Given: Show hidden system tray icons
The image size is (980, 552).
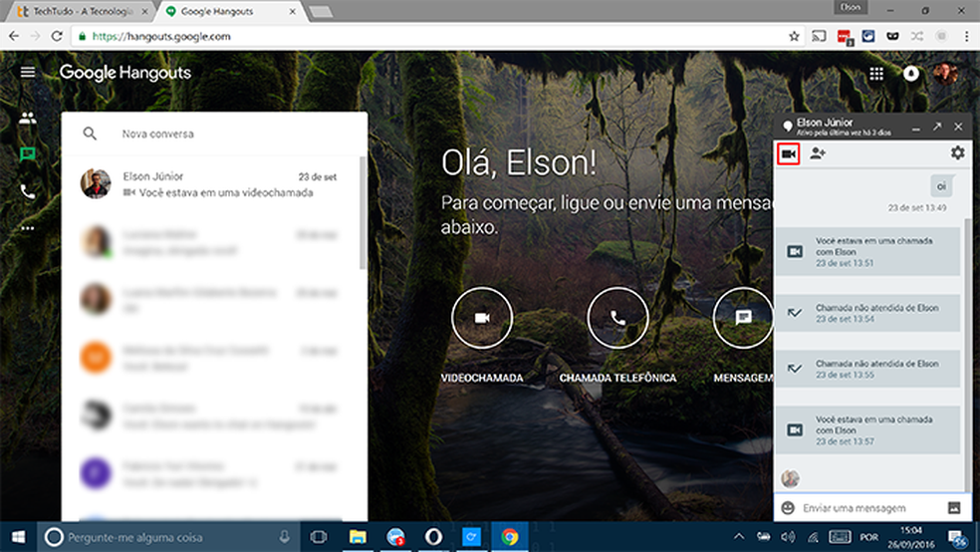Looking at the screenshot, I should [x=738, y=537].
